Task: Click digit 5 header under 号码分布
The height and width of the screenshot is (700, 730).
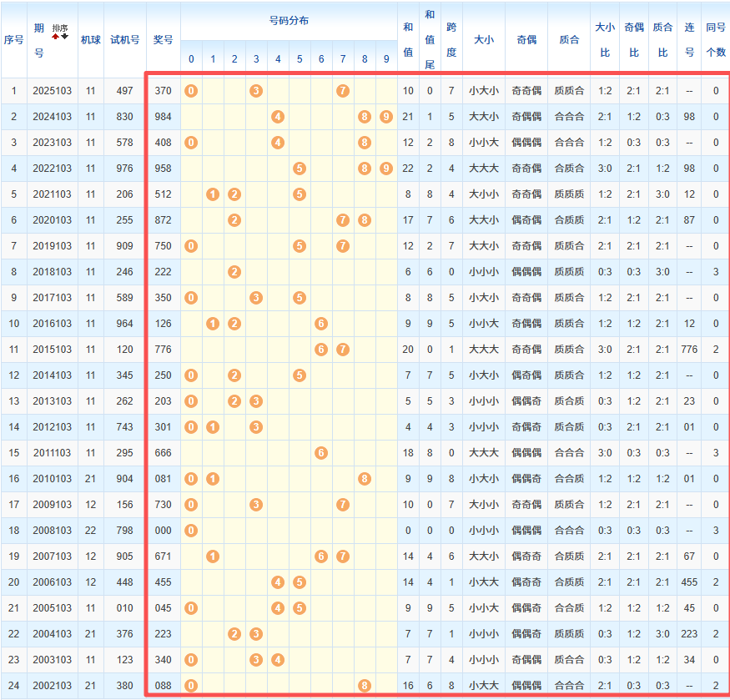Action: click(300, 59)
